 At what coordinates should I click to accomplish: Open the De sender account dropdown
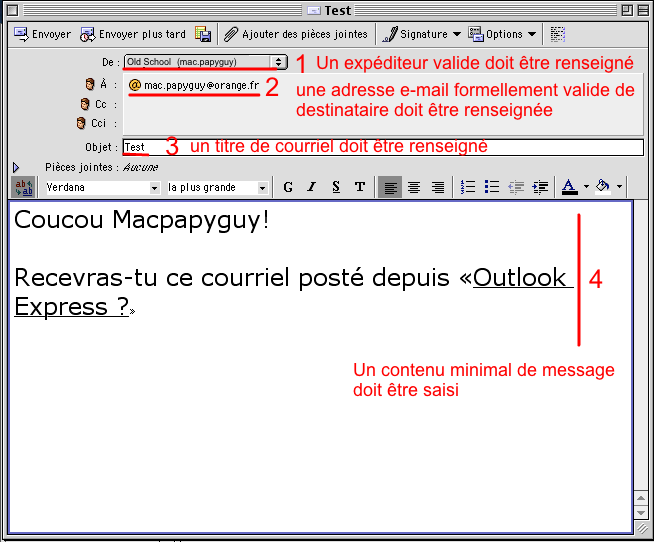(206, 62)
